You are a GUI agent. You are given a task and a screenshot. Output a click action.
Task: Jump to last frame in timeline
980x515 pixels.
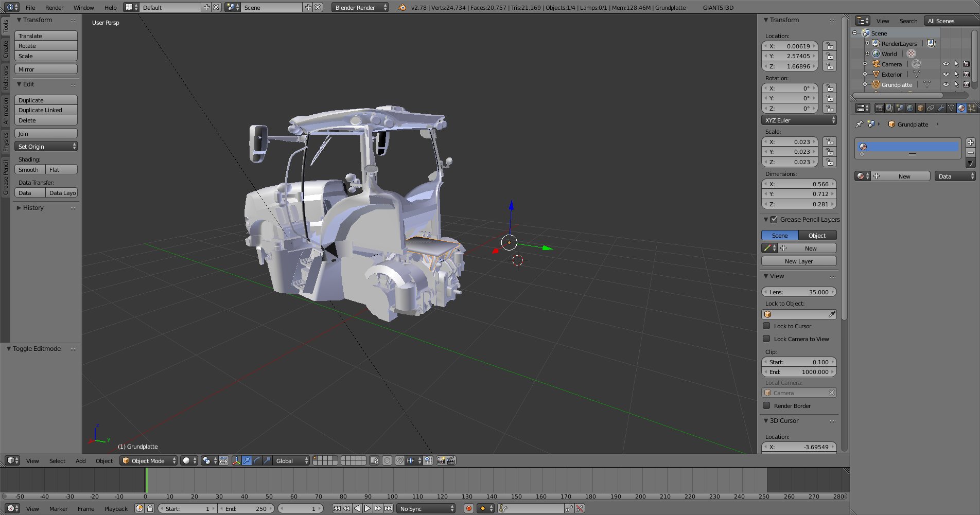coord(389,508)
